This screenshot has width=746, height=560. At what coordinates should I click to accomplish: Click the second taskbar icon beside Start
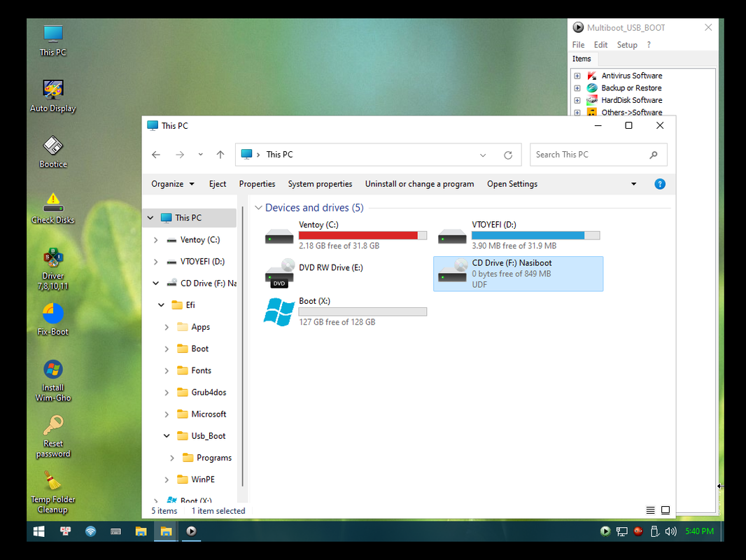pos(65,531)
